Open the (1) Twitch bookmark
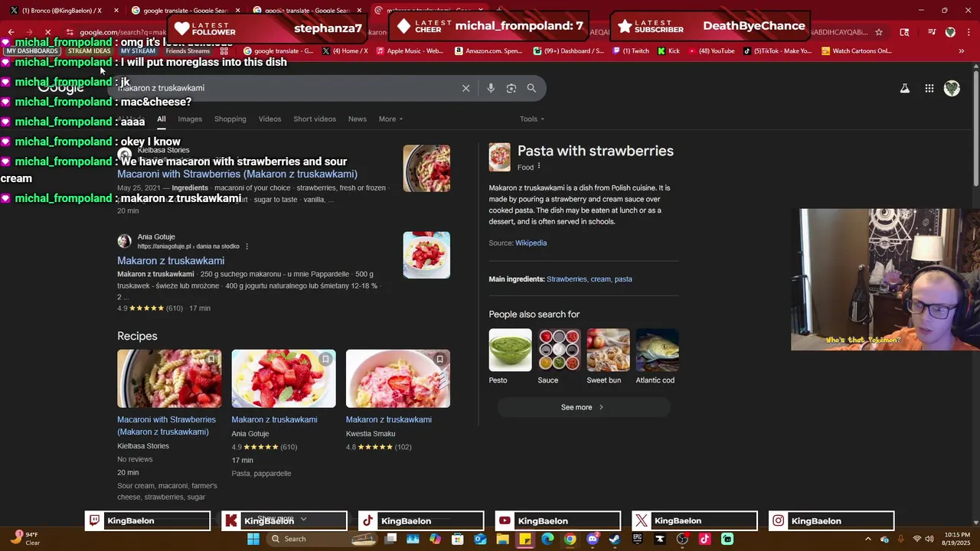The width and height of the screenshot is (980, 551). [630, 51]
